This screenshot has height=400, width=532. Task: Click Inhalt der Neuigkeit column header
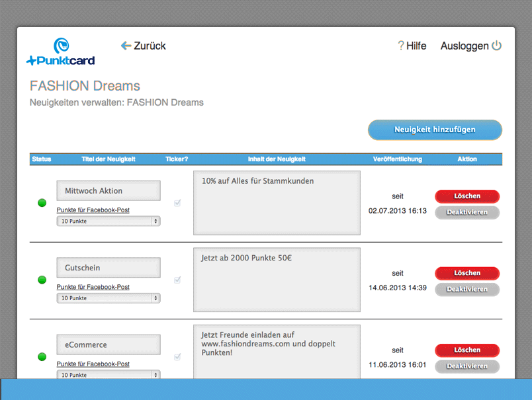(277, 159)
